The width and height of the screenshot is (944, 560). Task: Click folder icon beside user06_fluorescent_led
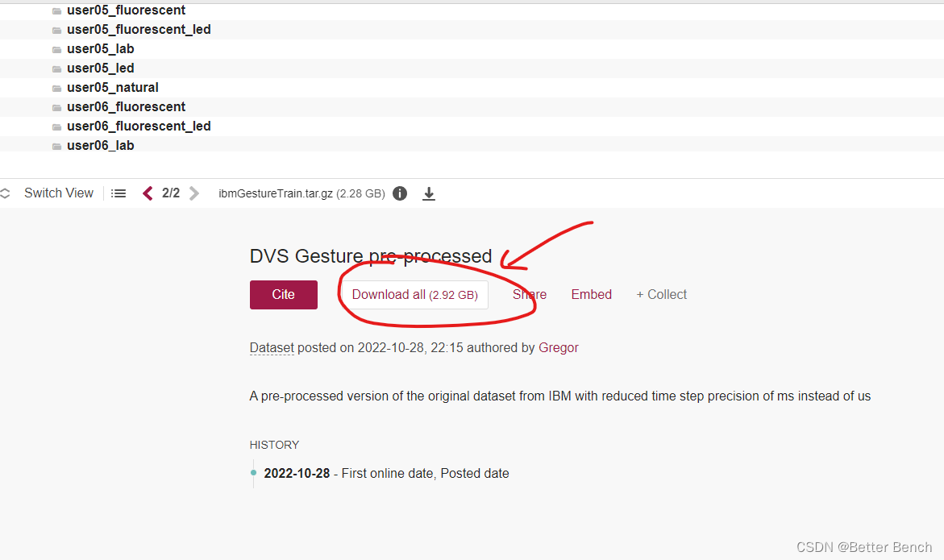click(56, 127)
